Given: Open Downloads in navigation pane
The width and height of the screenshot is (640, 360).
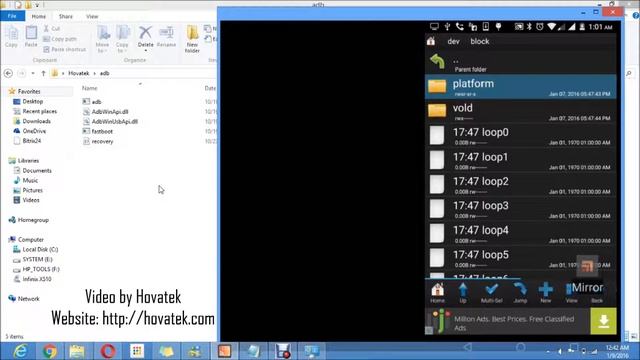Looking at the screenshot, I should [32, 121].
